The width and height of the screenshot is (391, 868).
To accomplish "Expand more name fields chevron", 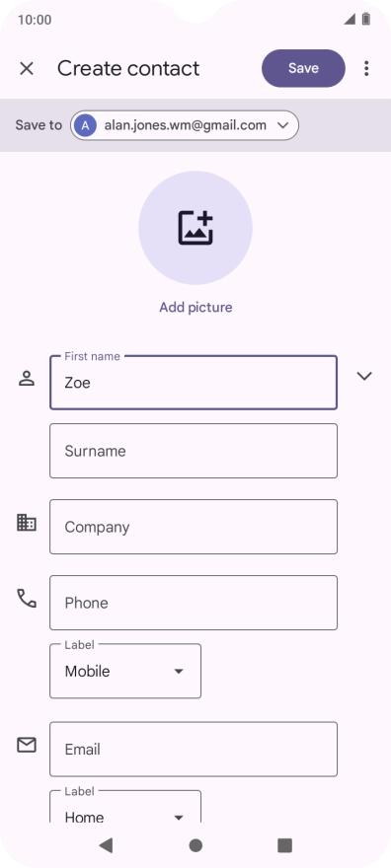I will point(364,377).
